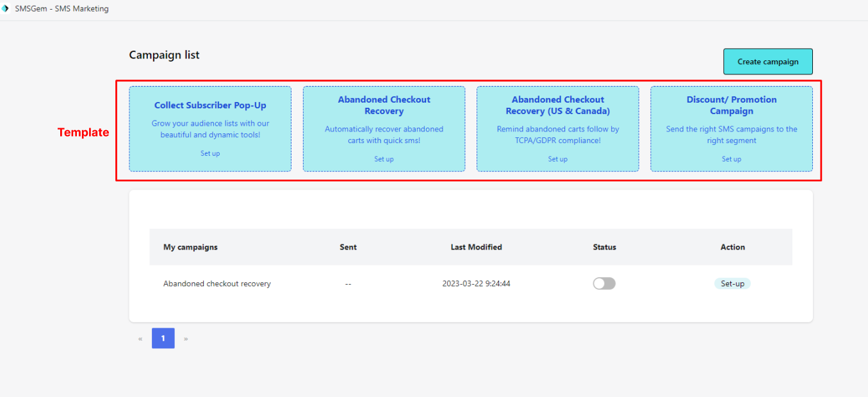Screen dimensions: 868x397
Task: Go to pagination page 1
Action: (x=163, y=338)
